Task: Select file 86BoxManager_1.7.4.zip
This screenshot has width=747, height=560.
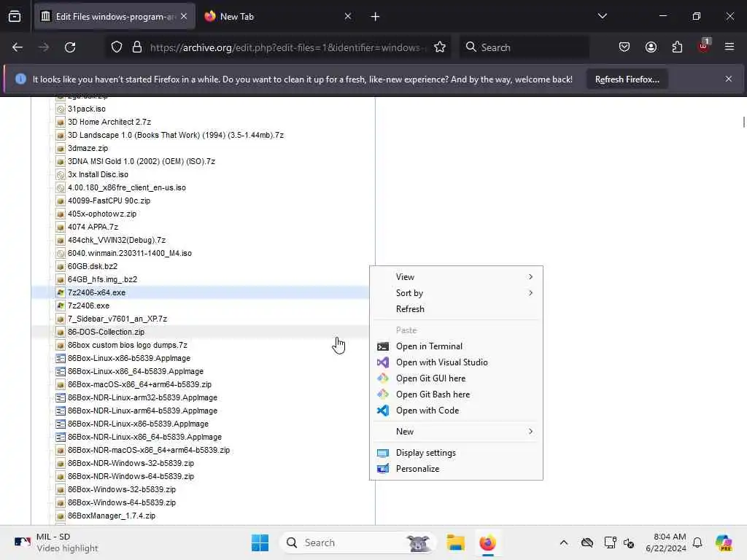Action: [112, 516]
